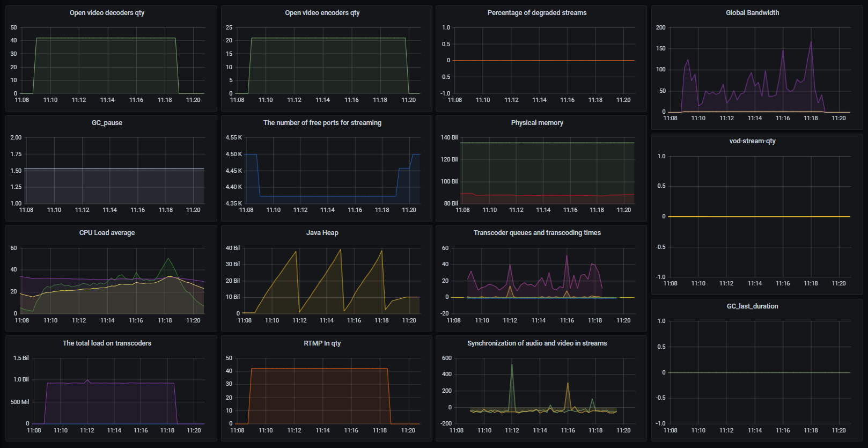The width and height of the screenshot is (868, 448).
Task: Click the yellow spike in the Synchronization graph
Action: (x=568, y=384)
